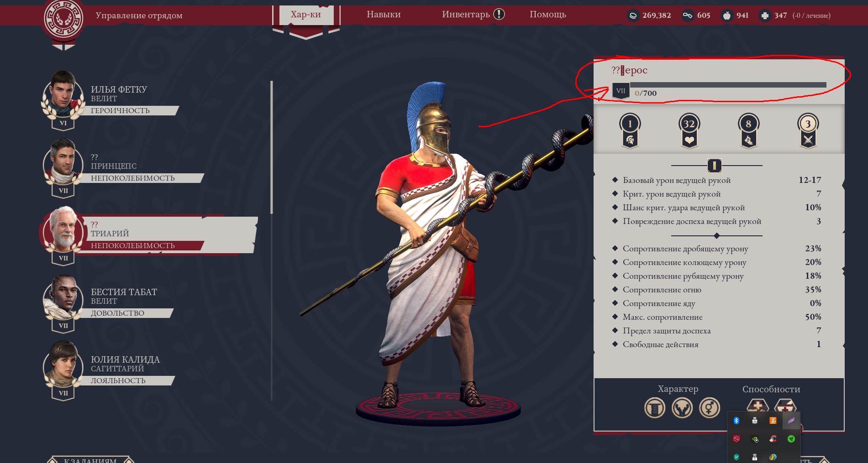Click the 0/700 experience progress bar

728,85
